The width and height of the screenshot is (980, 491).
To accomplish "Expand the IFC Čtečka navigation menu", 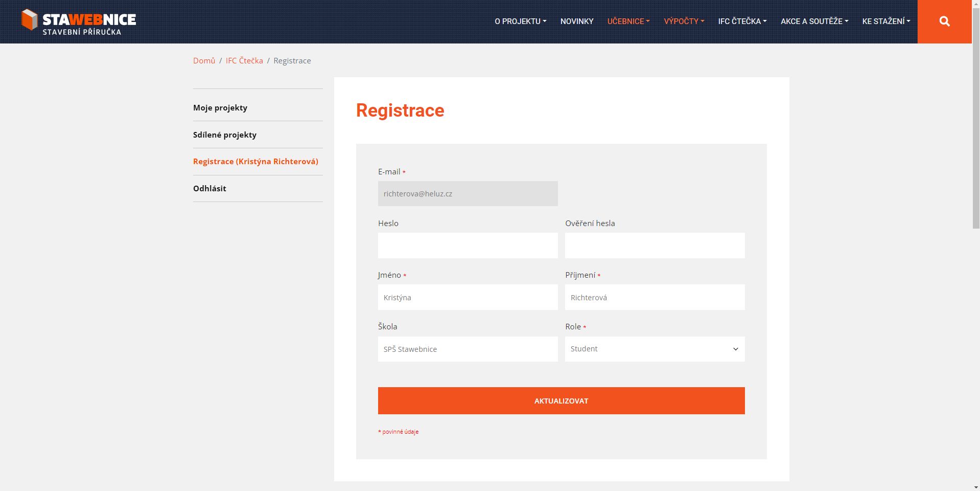I will [742, 21].
